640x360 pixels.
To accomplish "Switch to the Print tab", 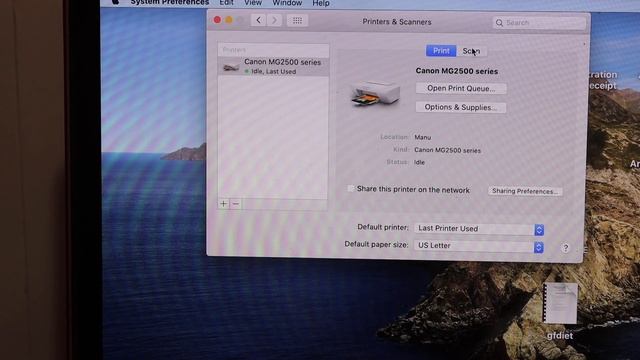I will 441,51.
